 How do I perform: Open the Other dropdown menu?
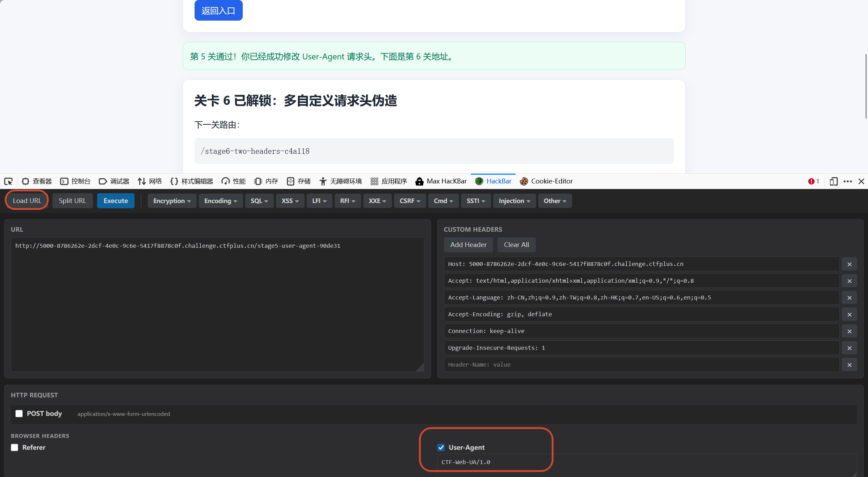(555, 201)
